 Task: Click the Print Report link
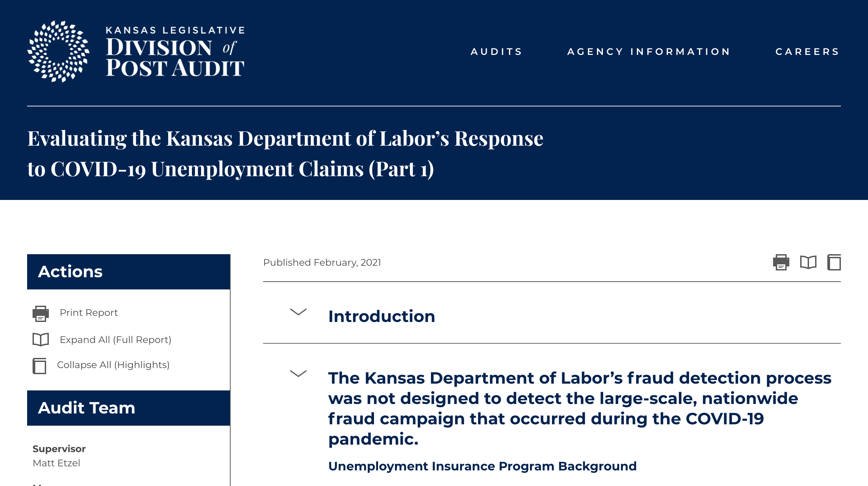pyautogui.click(x=88, y=312)
